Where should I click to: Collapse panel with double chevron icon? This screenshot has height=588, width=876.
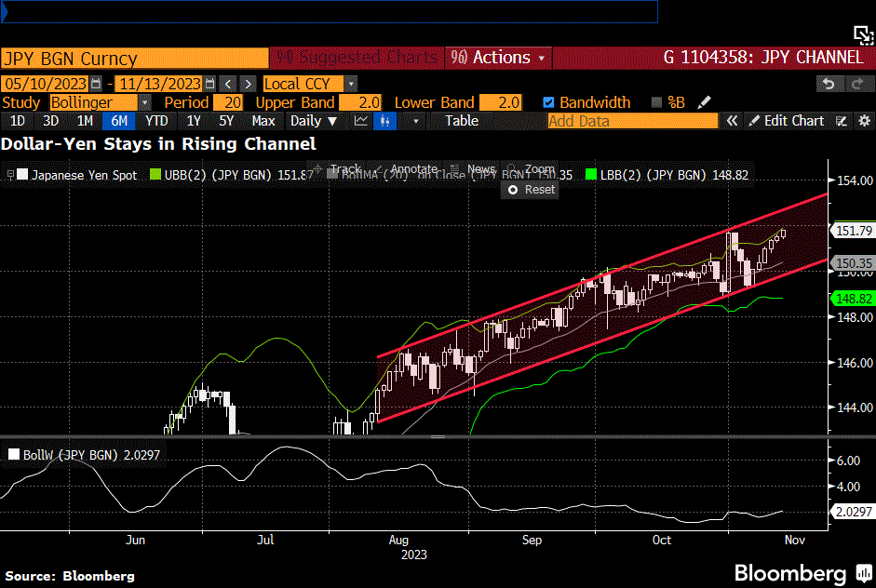pos(732,121)
